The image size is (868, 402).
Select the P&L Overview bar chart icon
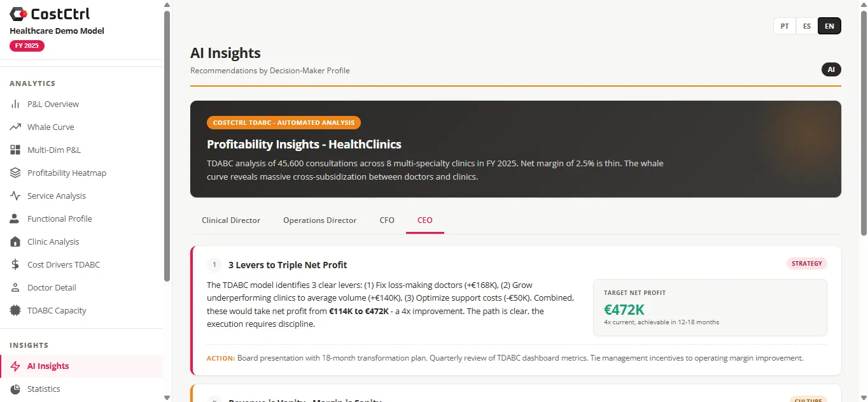(16, 104)
